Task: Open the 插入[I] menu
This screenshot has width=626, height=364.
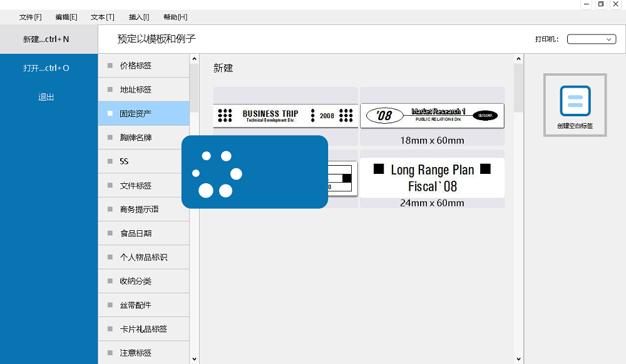Action: pyautogui.click(x=138, y=17)
